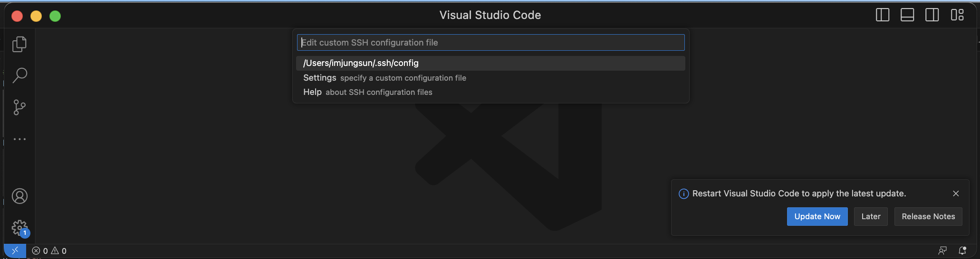
Task: Click the yellow macOS minimize button
Action: click(x=36, y=16)
